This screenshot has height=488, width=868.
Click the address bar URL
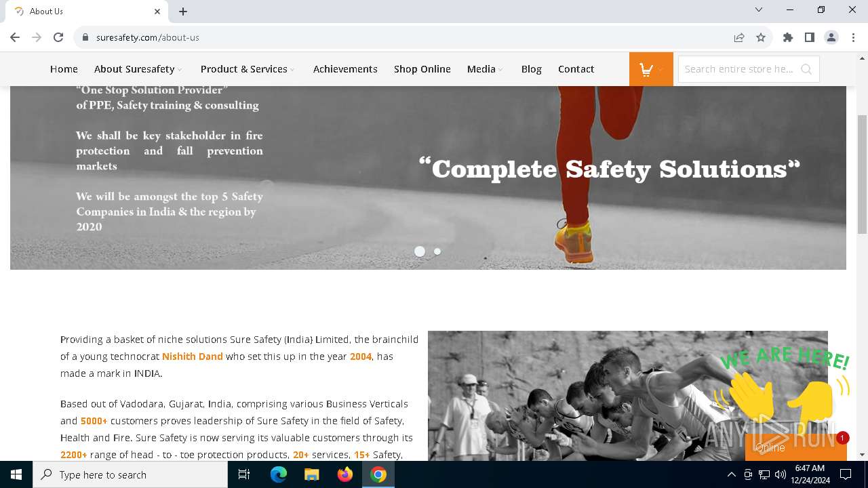[x=148, y=37]
